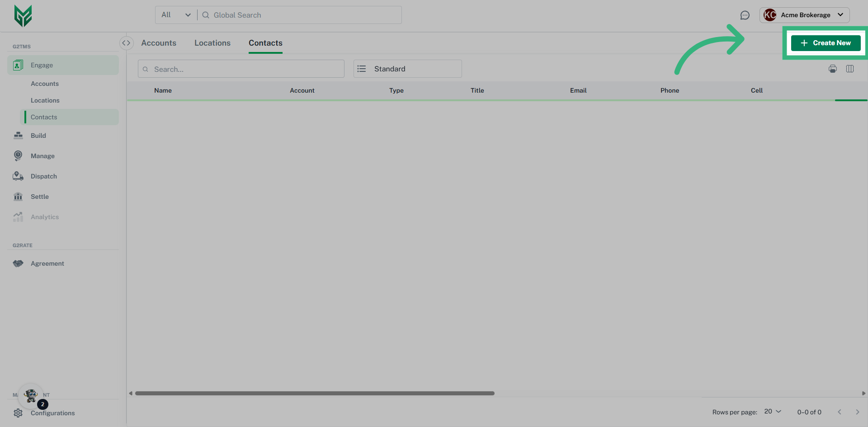Sort by the Phone column header
Viewport: 868px width, 427px height.
[x=670, y=90]
